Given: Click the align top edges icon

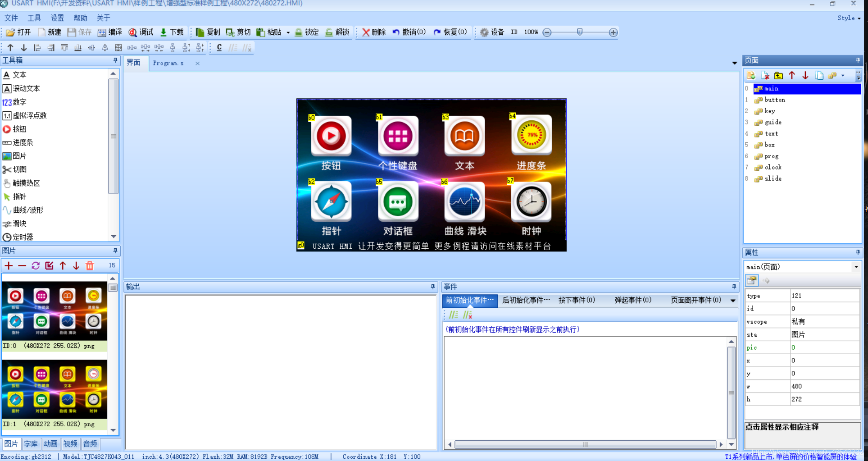Looking at the screenshot, I should (x=64, y=47).
